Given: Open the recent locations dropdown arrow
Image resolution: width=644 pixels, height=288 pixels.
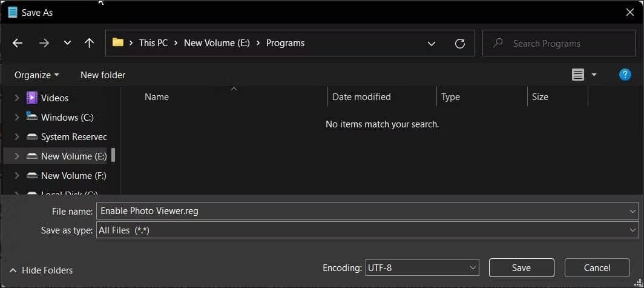Looking at the screenshot, I should (67, 43).
